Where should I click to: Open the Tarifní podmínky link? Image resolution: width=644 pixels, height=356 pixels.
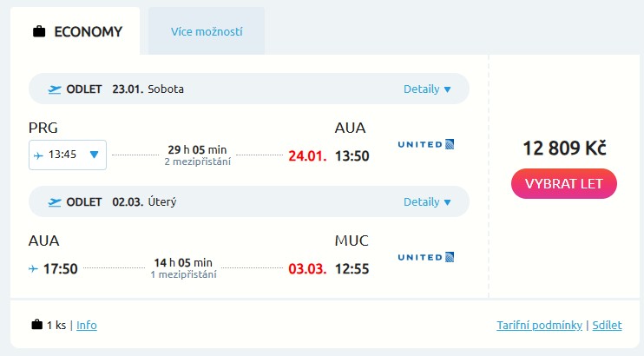pyautogui.click(x=540, y=326)
